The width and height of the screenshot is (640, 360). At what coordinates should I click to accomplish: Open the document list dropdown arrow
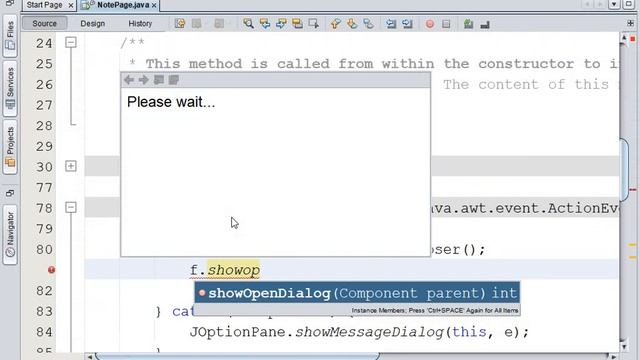coord(614,4)
